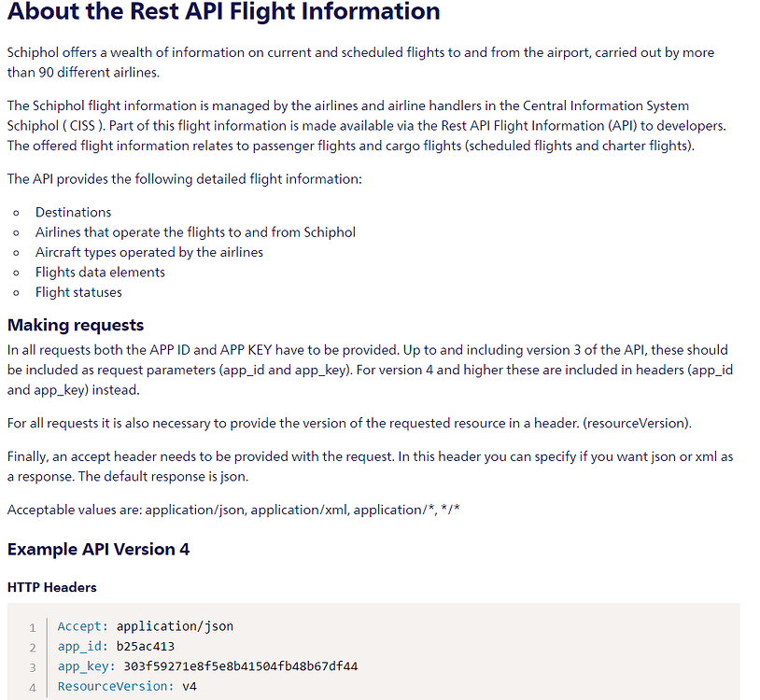The image size is (760, 700).
Task: Click the resourceVersion text in parentheses
Action: [x=638, y=424]
